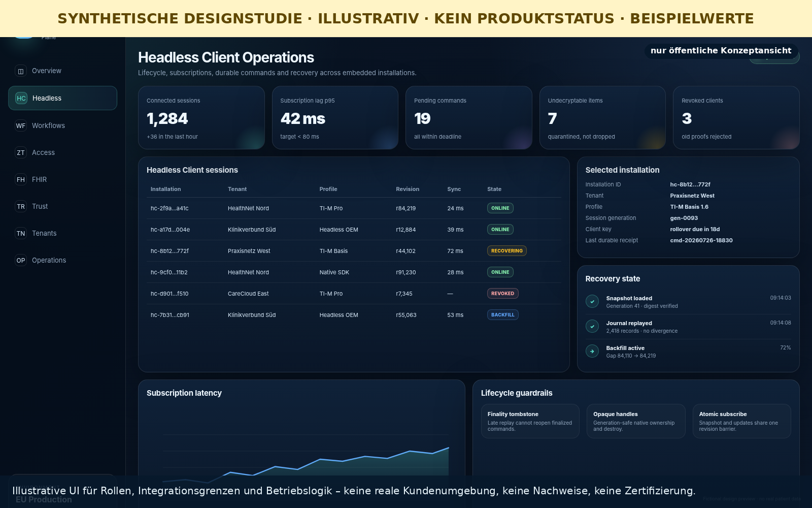
Task: Click the ONLINE badge for hc-9cf0...11b2
Action: click(500, 272)
